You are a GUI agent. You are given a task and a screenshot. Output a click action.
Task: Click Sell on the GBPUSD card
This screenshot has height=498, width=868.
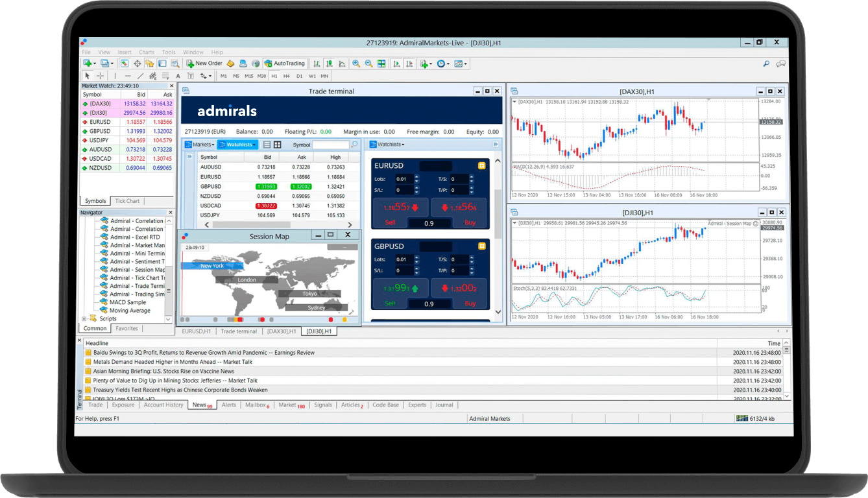pos(390,303)
